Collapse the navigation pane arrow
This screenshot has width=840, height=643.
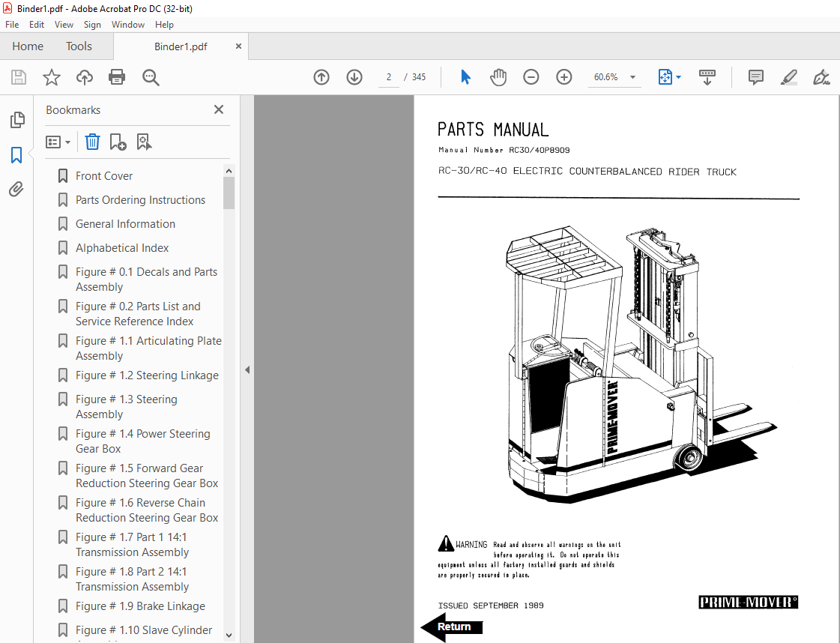[247, 369]
